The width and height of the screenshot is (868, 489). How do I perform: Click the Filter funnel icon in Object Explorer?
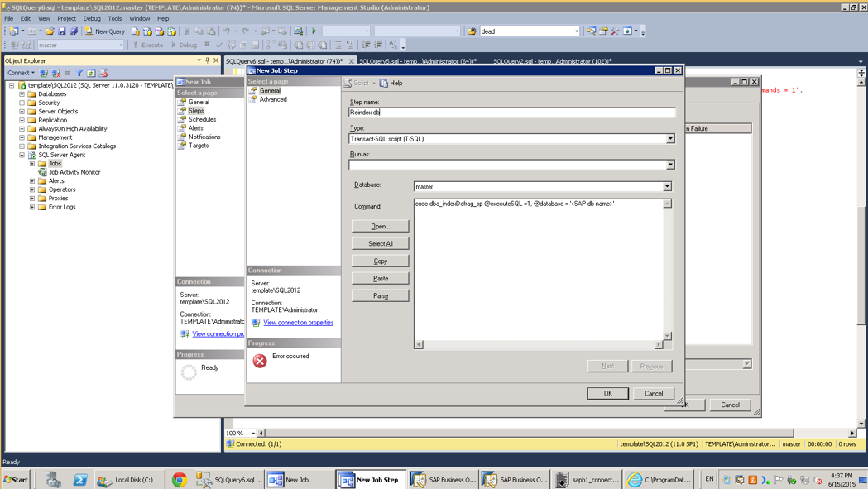tap(79, 73)
